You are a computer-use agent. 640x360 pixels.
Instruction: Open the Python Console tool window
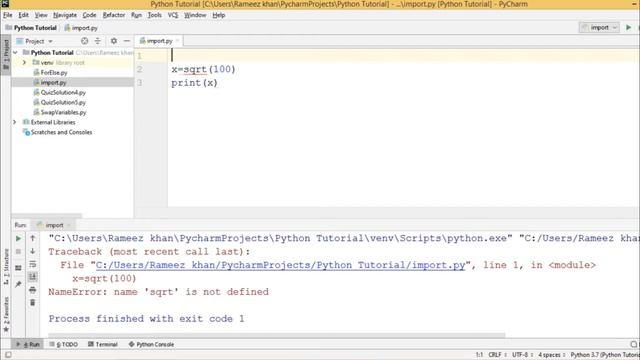151,344
